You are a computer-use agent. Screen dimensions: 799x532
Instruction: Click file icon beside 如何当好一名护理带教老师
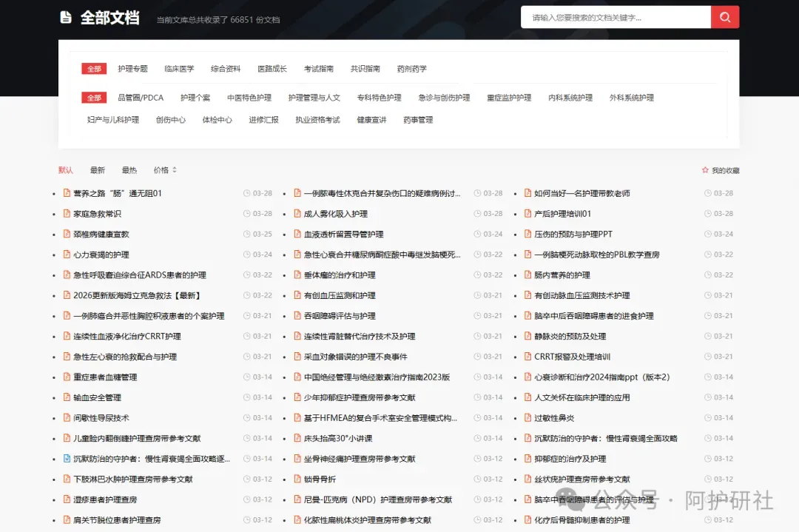click(x=528, y=192)
